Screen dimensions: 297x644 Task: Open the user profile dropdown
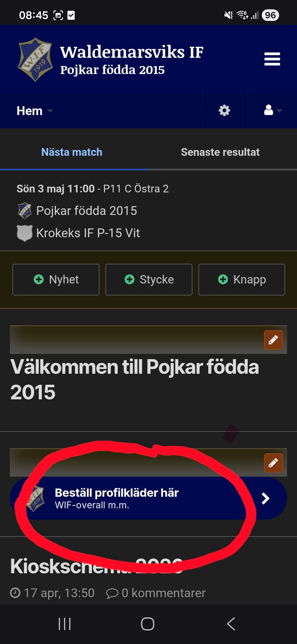pos(273,110)
